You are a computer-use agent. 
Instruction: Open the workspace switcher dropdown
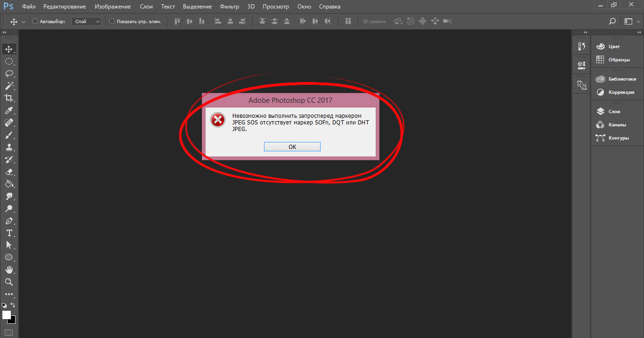coord(631,21)
